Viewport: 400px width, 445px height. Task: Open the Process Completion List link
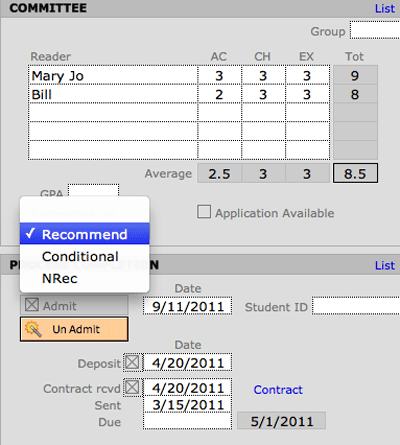[x=385, y=265]
